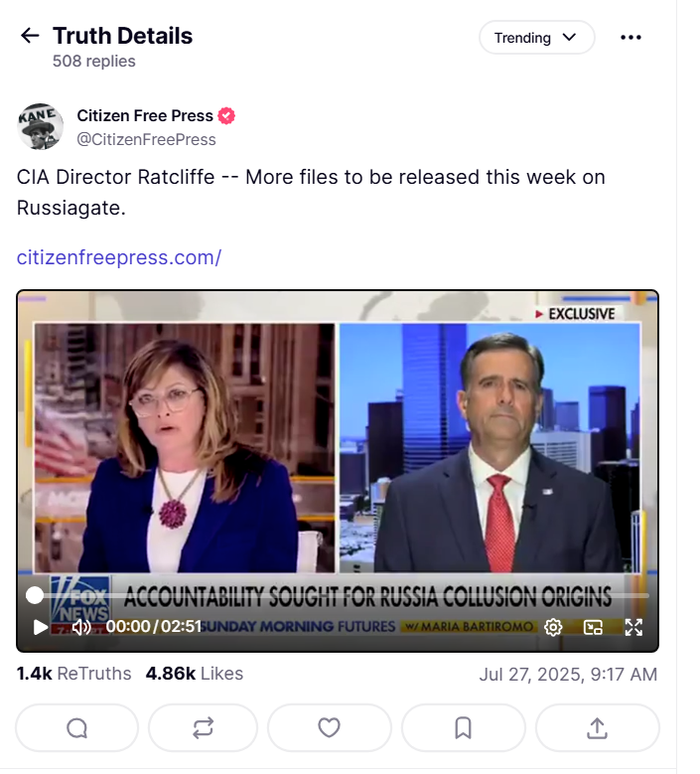Screen dimensions: 700x774
Task: Click the video progress bar scrubber
Action: [x=35, y=595]
